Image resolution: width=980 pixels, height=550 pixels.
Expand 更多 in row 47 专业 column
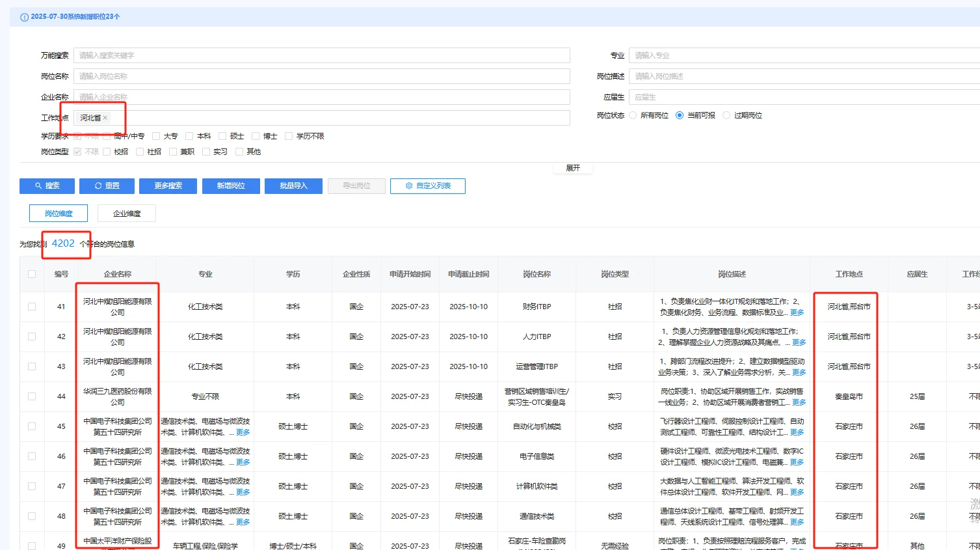[243, 492]
